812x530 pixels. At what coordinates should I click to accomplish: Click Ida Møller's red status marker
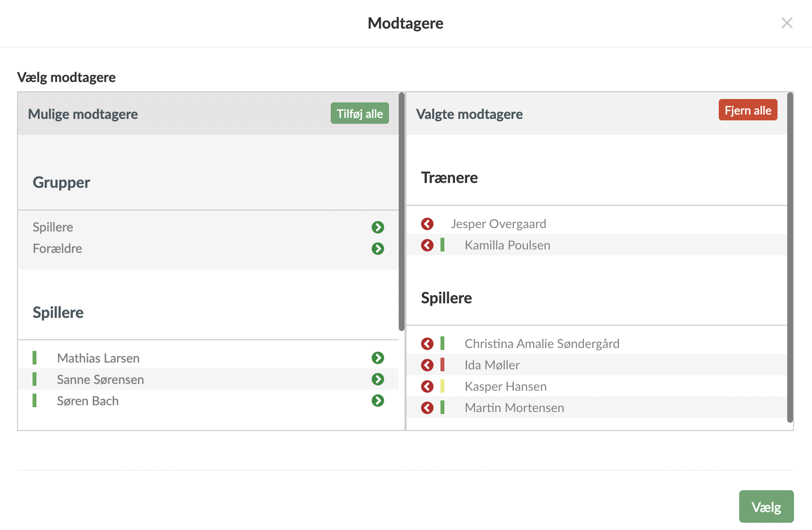point(442,365)
